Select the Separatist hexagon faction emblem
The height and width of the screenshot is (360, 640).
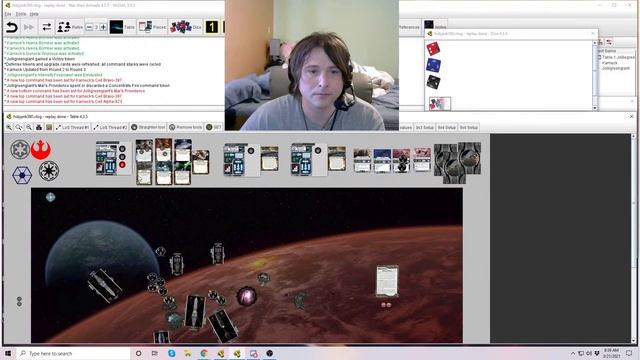coord(22,176)
